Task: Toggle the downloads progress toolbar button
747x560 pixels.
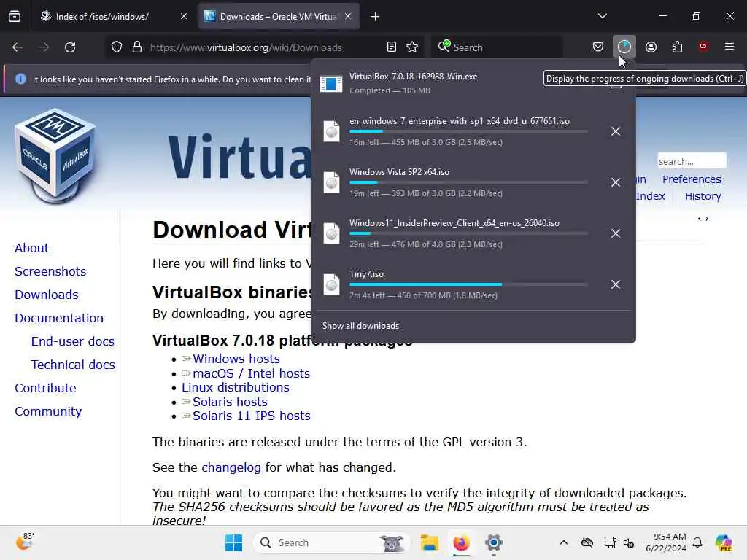Action: coord(624,47)
